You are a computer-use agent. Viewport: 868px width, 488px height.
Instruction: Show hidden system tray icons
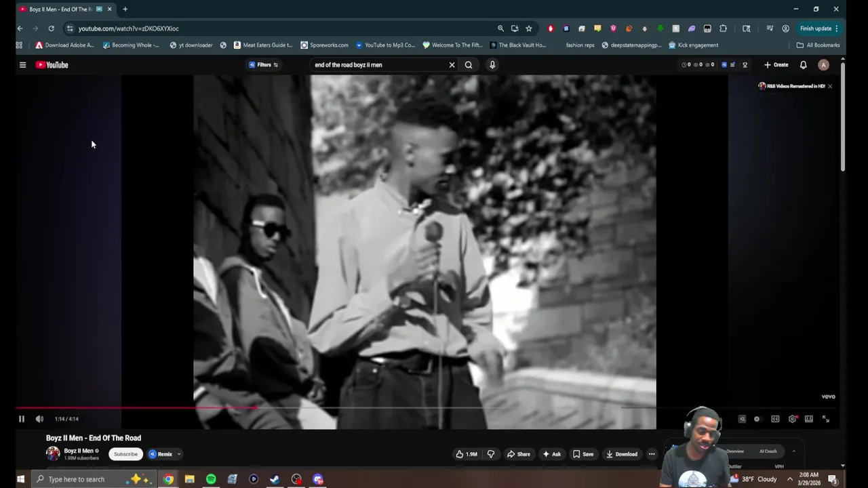tap(790, 479)
